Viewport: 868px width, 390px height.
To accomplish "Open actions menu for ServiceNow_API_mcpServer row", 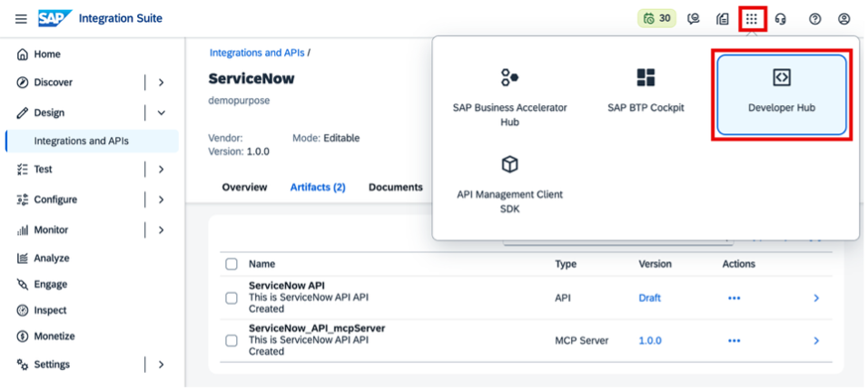I will click(x=734, y=341).
